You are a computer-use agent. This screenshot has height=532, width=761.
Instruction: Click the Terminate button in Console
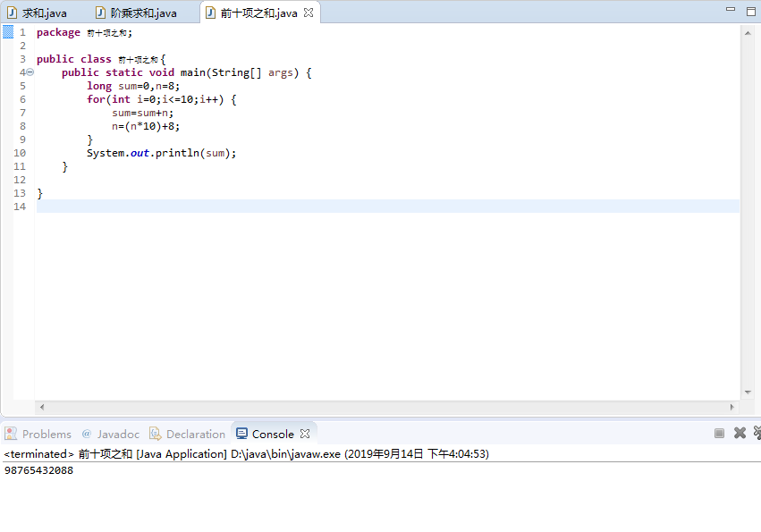(x=719, y=433)
